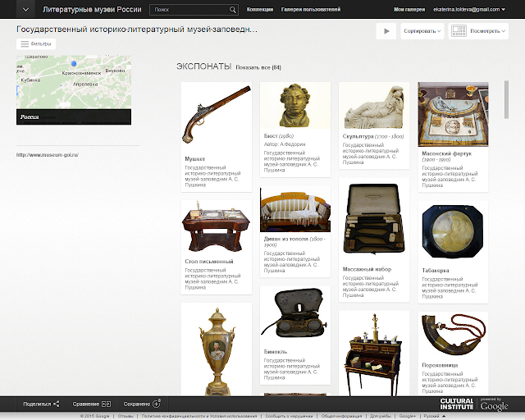Click the Сохранено saved button

click(142, 404)
